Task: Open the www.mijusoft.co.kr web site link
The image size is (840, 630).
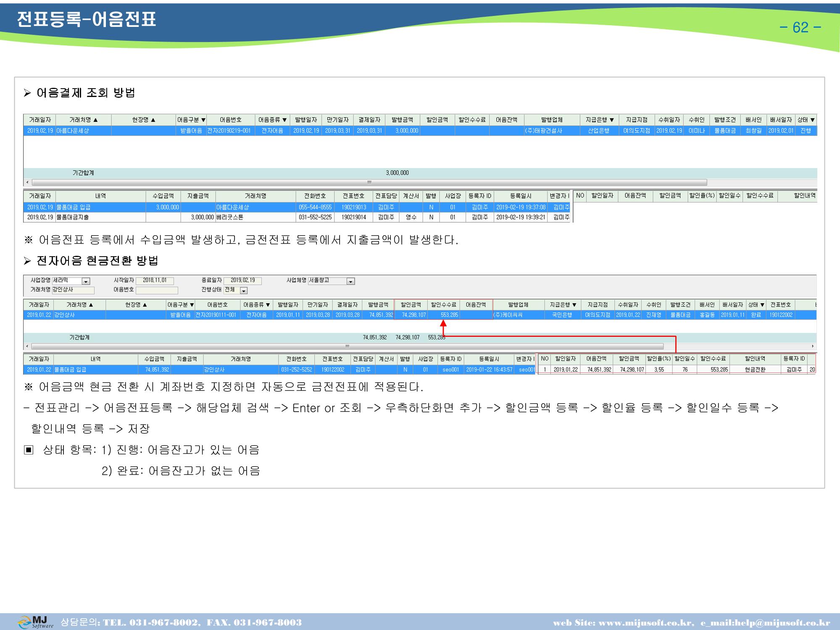Action: tap(645, 623)
